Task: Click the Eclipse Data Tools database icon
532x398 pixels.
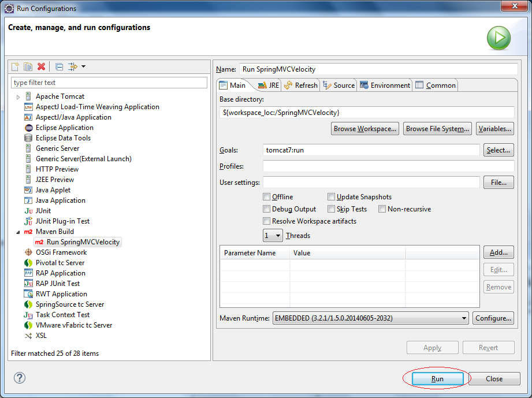Action: point(28,138)
